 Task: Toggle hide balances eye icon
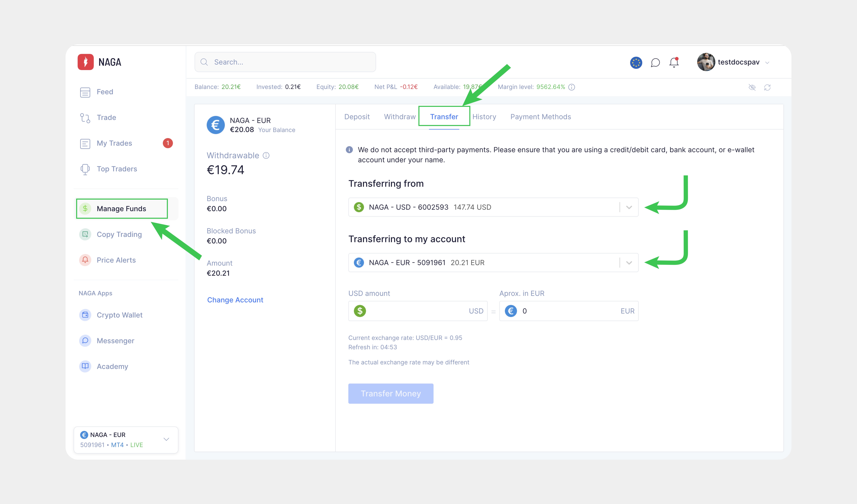pos(752,87)
